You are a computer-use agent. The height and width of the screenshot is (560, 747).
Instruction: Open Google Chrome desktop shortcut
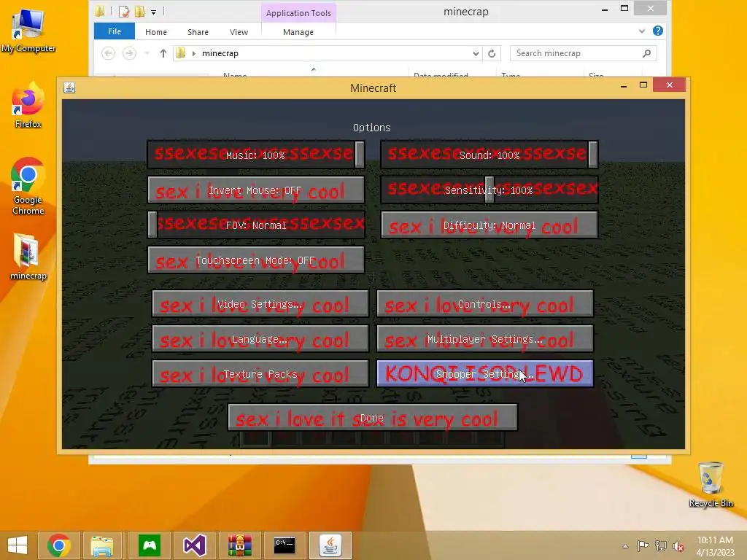coord(28,186)
